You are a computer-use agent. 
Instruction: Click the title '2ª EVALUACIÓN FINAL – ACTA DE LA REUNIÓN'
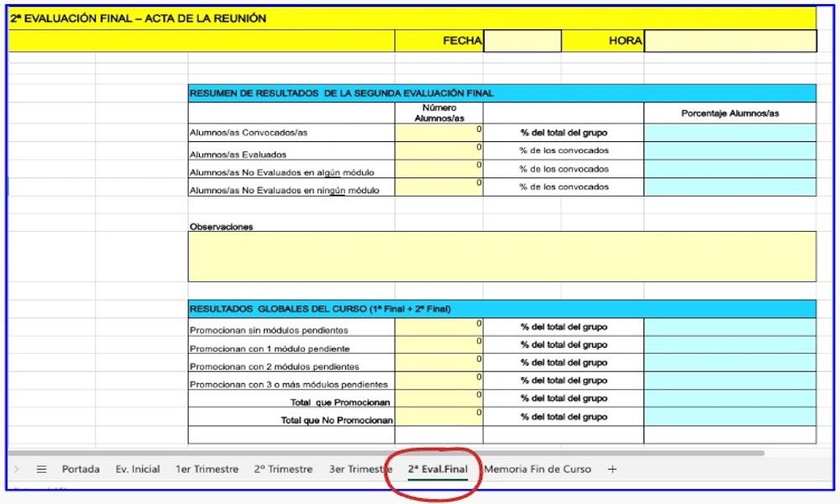point(139,18)
